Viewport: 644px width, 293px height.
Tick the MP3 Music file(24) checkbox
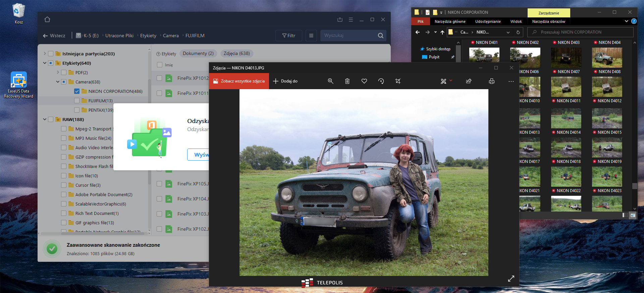pyautogui.click(x=64, y=138)
